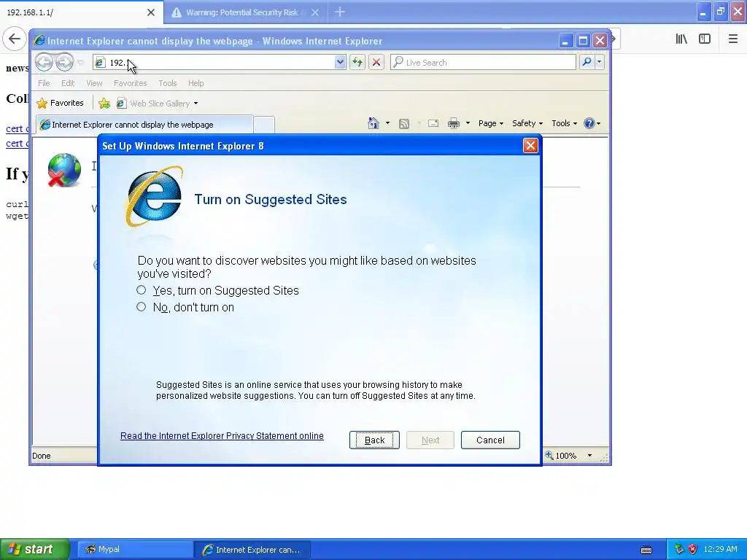Click the Read Mail icon in IE
This screenshot has width=747, height=560.
pyautogui.click(x=433, y=124)
